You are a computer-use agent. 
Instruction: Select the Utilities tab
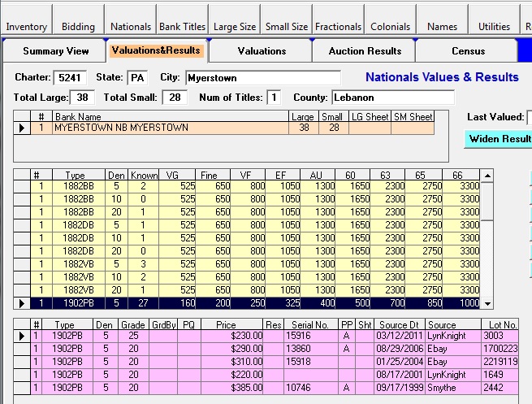coord(494,27)
